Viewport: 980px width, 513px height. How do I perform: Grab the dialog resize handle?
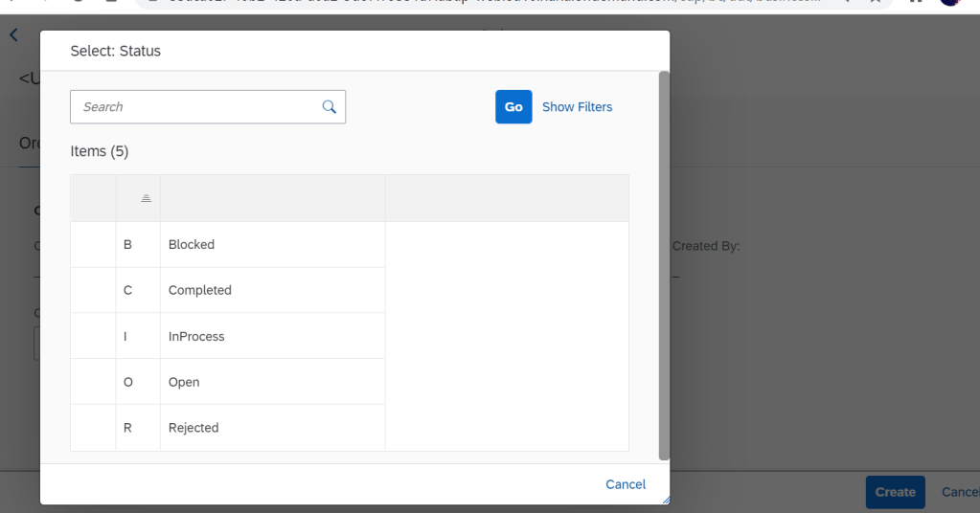665,500
